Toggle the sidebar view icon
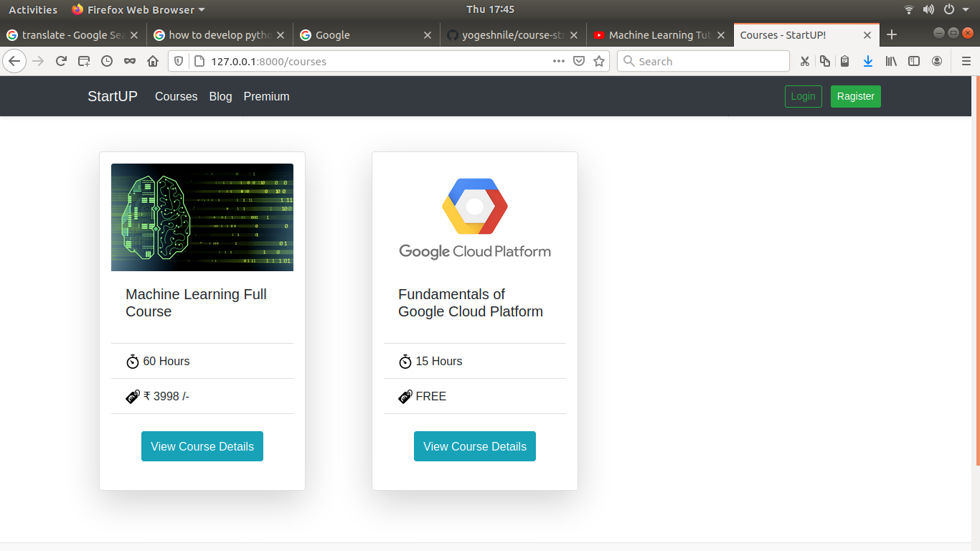The width and height of the screenshot is (980, 551). coord(914,61)
